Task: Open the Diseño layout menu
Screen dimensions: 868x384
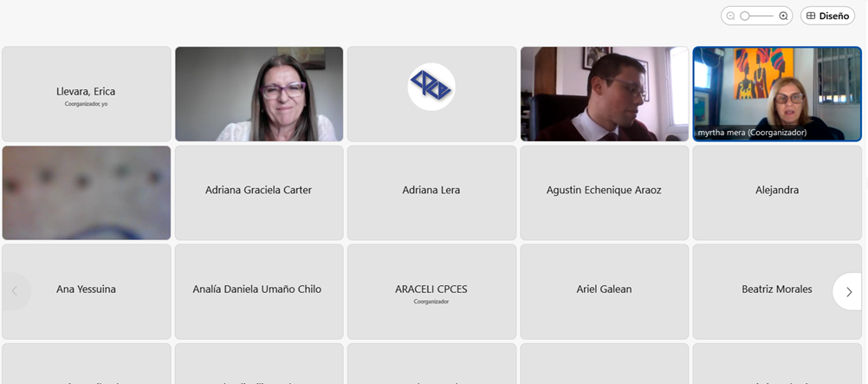Action: tap(827, 16)
